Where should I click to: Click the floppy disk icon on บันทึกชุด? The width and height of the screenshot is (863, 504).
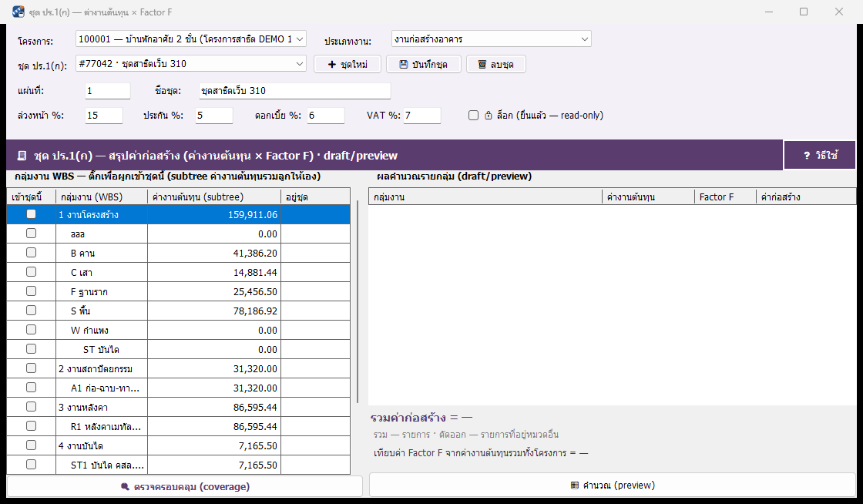[404, 65]
